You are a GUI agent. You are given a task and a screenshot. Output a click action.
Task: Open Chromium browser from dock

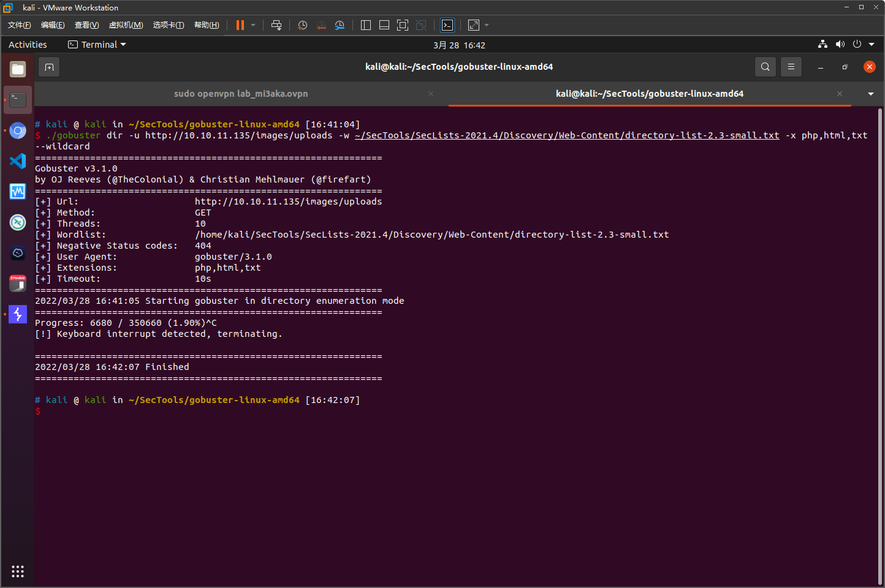(x=18, y=130)
